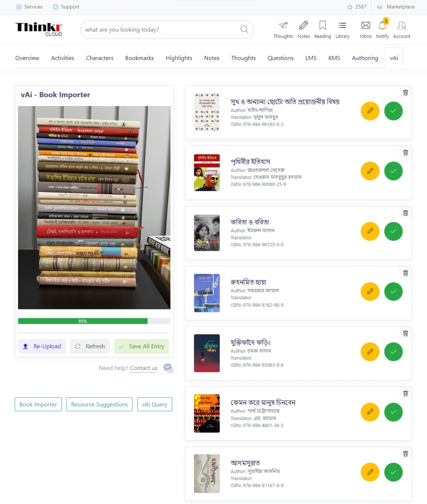
Task: Follow the Contact us link
Action: tap(144, 368)
